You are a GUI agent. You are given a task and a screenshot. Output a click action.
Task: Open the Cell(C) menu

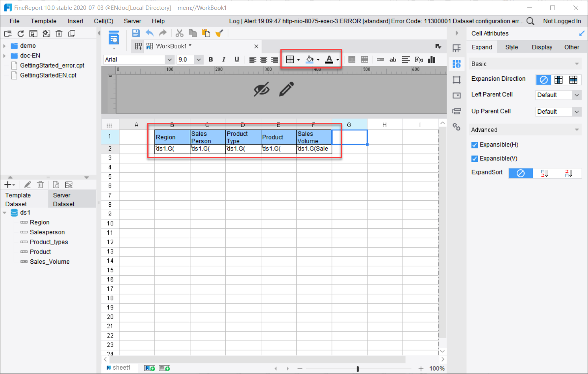point(104,21)
